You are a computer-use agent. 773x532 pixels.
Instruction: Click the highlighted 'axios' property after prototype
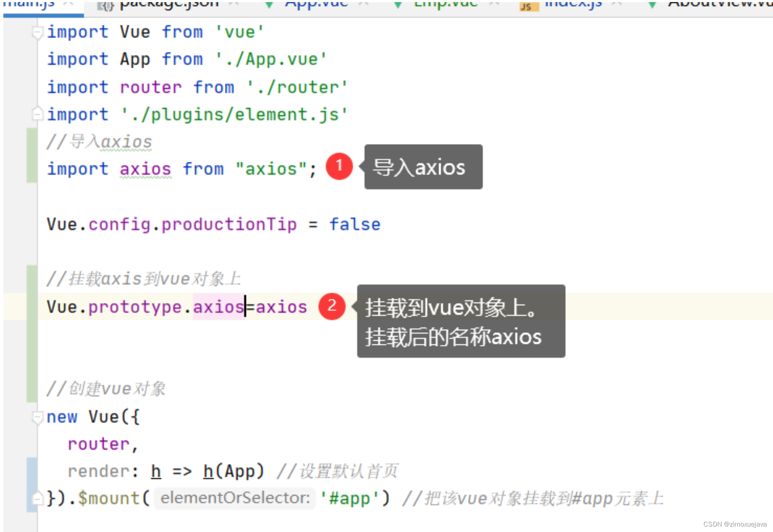click(219, 307)
